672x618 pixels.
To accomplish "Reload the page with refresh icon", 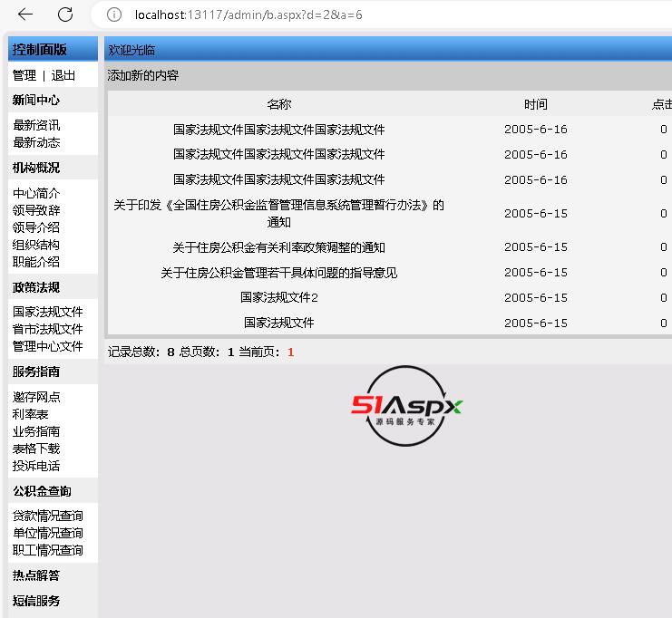I will click(x=65, y=14).
